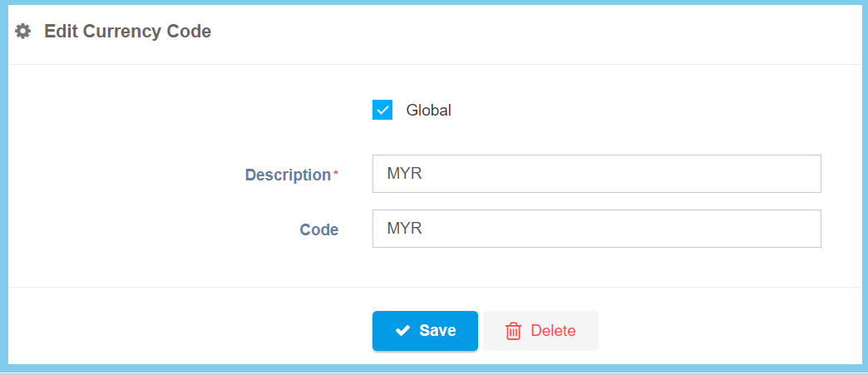Screen dimensions: 868x375
Task: Focus the Description input field
Action: (x=596, y=174)
